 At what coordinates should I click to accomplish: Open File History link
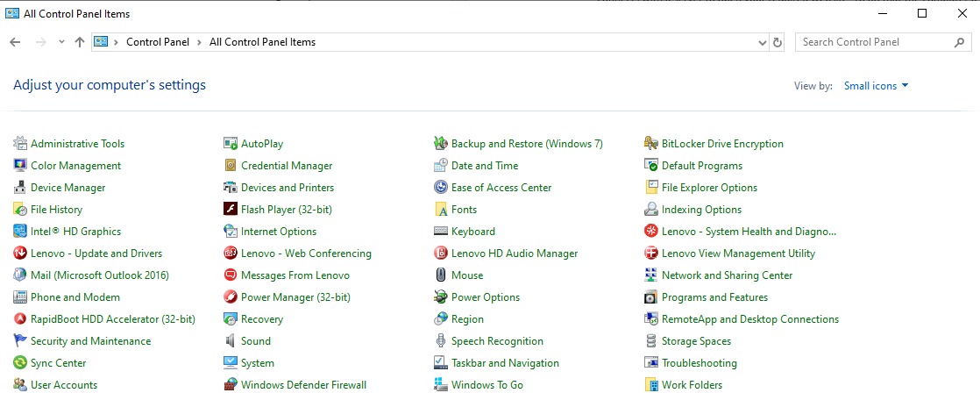click(56, 210)
